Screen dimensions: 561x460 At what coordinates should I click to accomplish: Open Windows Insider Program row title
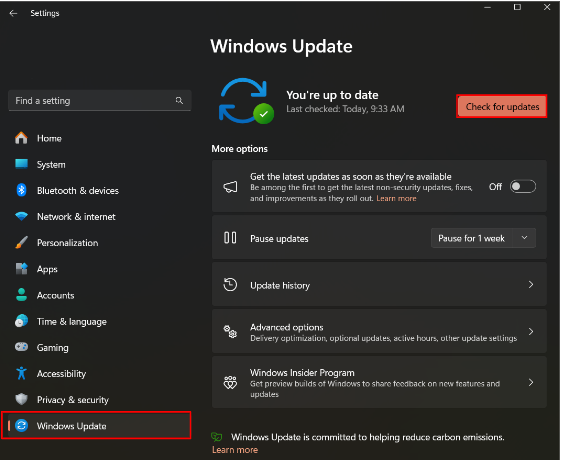click(302, 373)
